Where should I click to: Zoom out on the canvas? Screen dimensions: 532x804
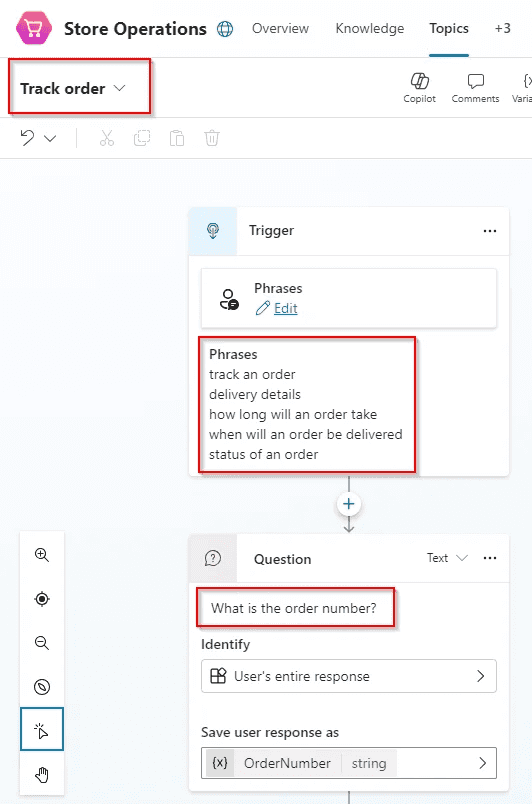tap(42, 642)
